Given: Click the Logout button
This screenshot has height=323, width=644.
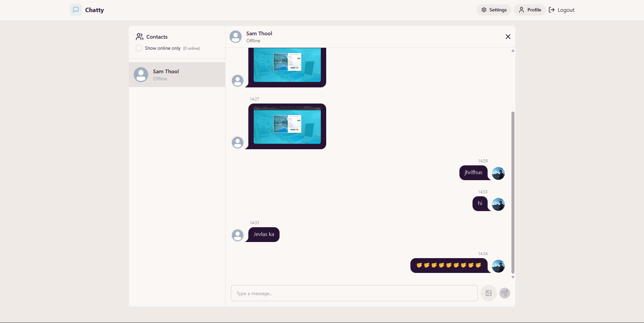Looking at the screenshot, I should [561, 10].
